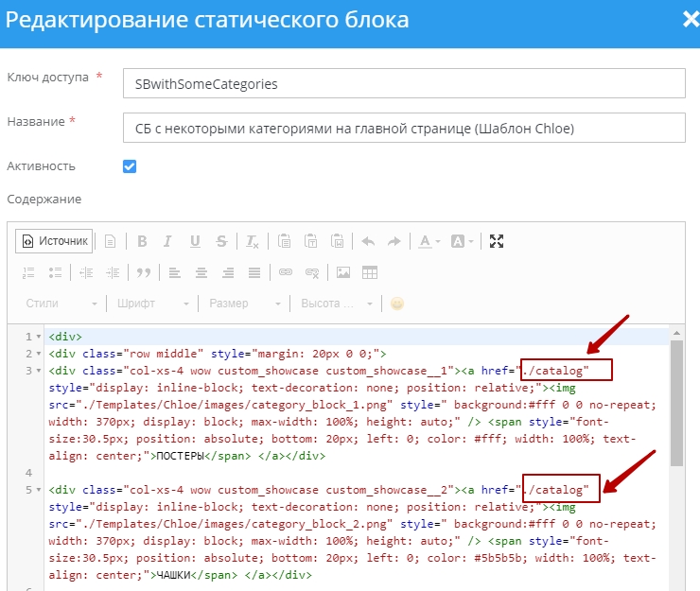Click the Источник (Source) button
Image resolution: width=700 pixels, height=591 pixels.
tap(55, 241)
